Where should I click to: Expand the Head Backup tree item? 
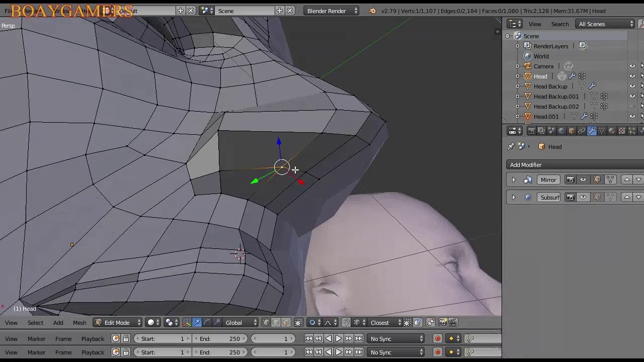coord(518,86)
